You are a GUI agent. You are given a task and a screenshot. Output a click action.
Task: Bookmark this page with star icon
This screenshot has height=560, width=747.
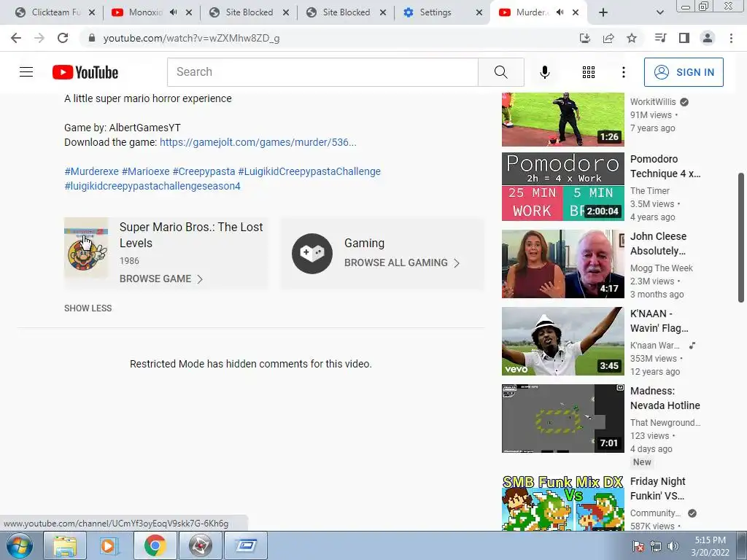point(632,38)
